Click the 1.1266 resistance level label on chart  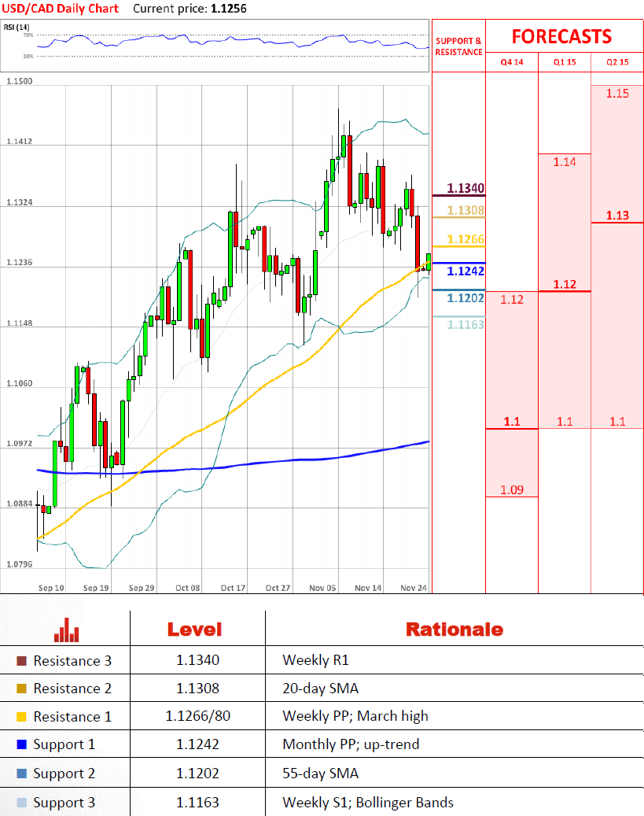466,239
